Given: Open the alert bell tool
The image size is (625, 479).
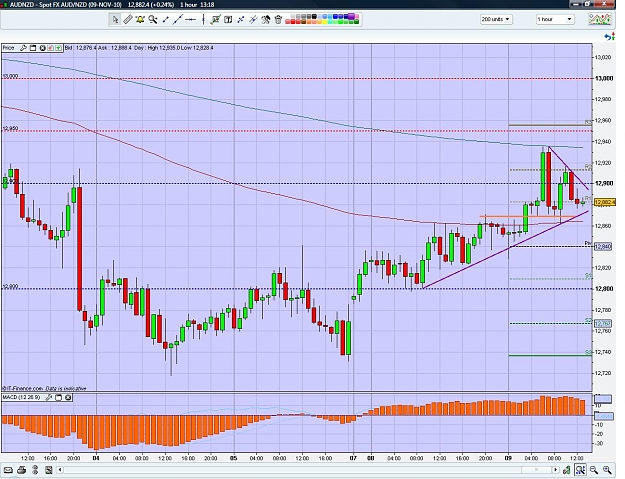Looking at the screenshot, I should click(140, 19).
